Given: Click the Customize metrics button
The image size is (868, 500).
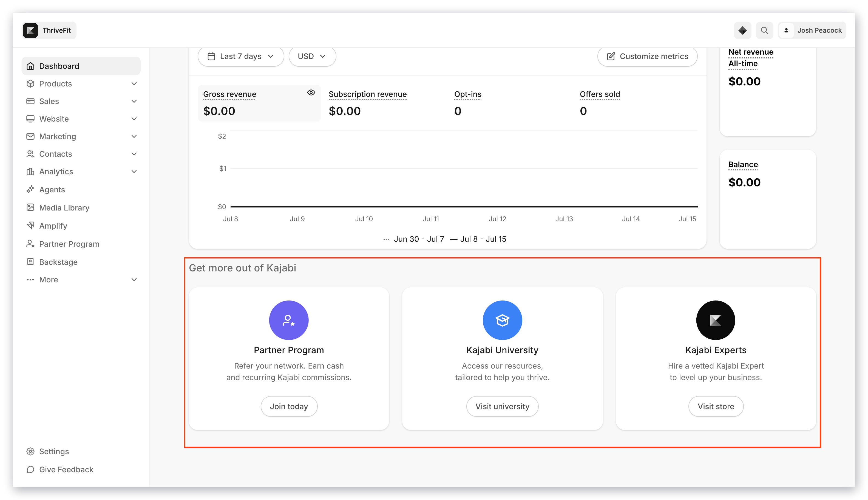Looking at the screenshot, I should (x=647, y=56).
